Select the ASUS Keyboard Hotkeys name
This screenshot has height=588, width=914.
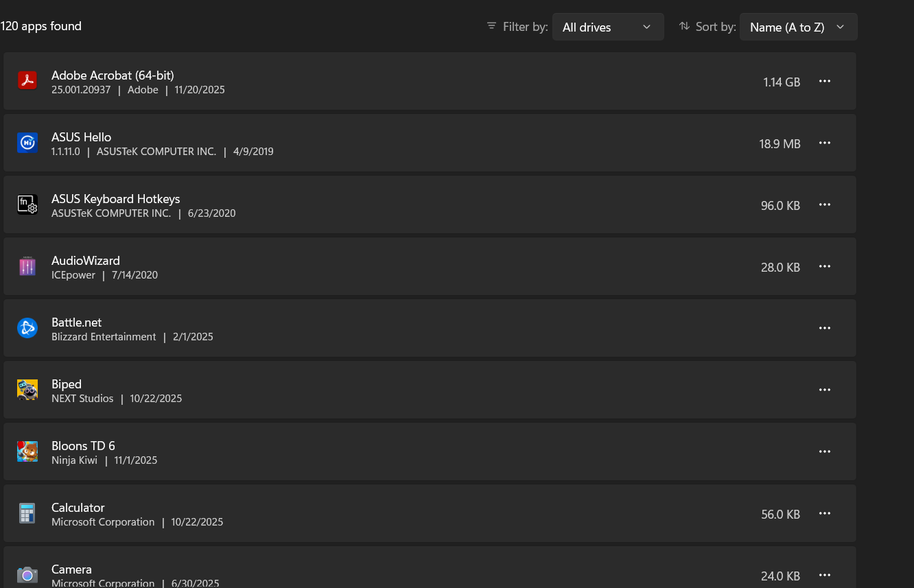coord(115,198)
